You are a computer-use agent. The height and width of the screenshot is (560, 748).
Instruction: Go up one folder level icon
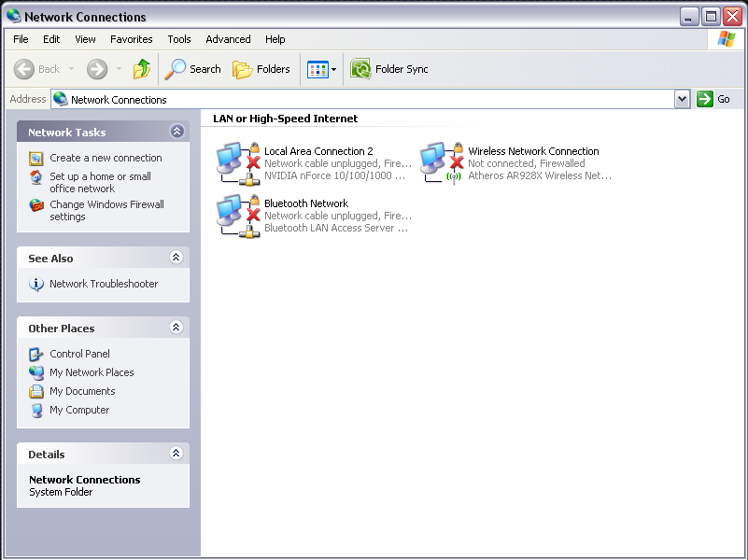pos(142,70)
